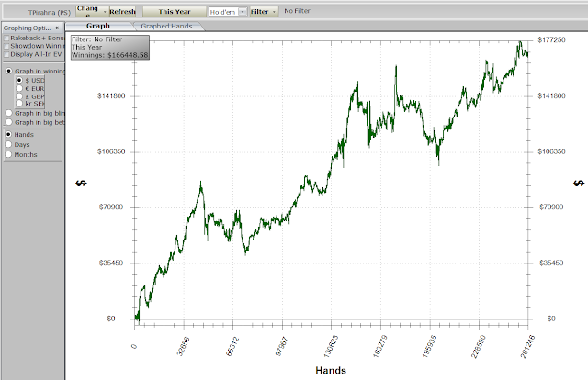Enable the Rakeback + Bonus checkbox
This screenshot has width=588, height=380.
6,39
